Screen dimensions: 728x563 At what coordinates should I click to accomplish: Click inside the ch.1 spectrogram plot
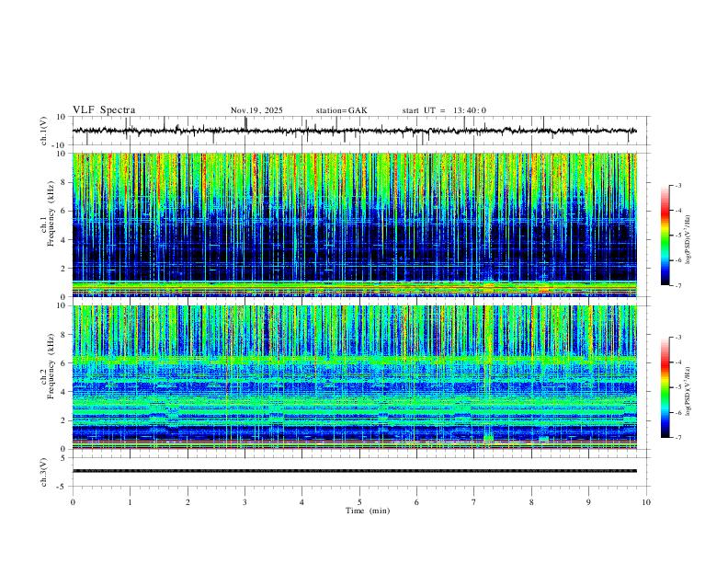(354, 224)
